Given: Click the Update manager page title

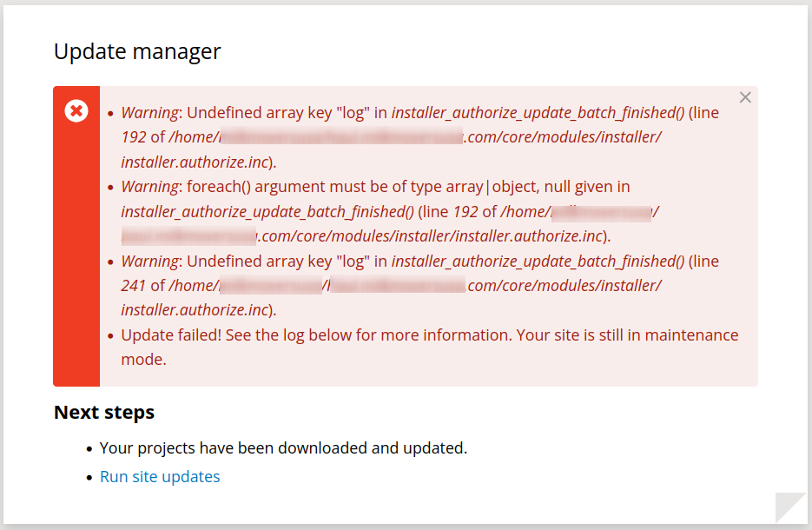Looking at the screenshot, I should (x=137, y=52).
